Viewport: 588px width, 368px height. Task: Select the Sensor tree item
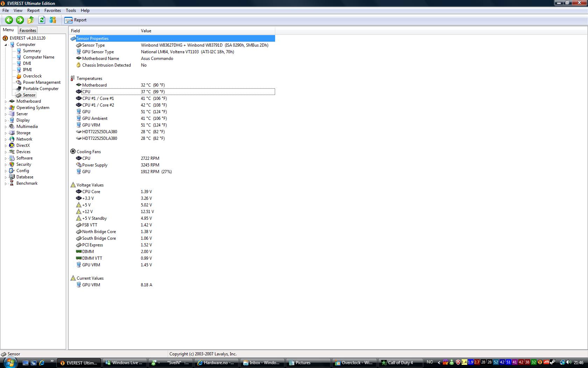29,95
